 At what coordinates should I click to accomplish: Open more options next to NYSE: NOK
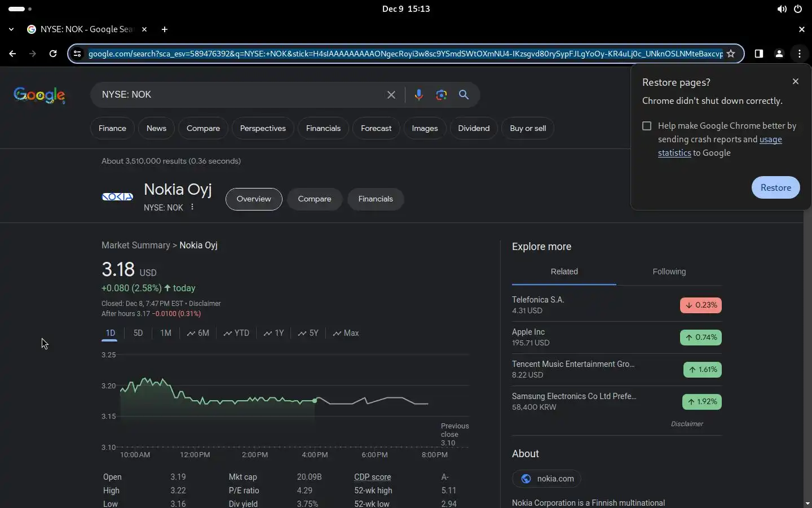pos(192,207)
